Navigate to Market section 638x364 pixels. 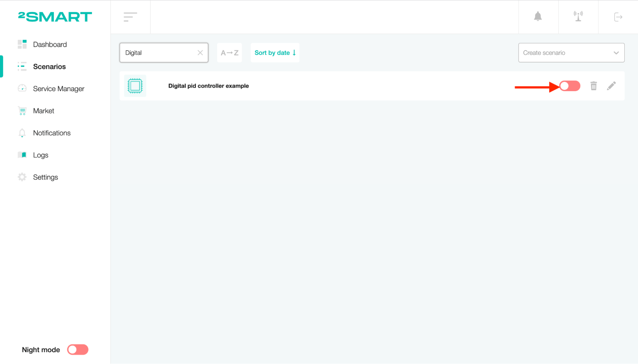click(x=43, y=111)
